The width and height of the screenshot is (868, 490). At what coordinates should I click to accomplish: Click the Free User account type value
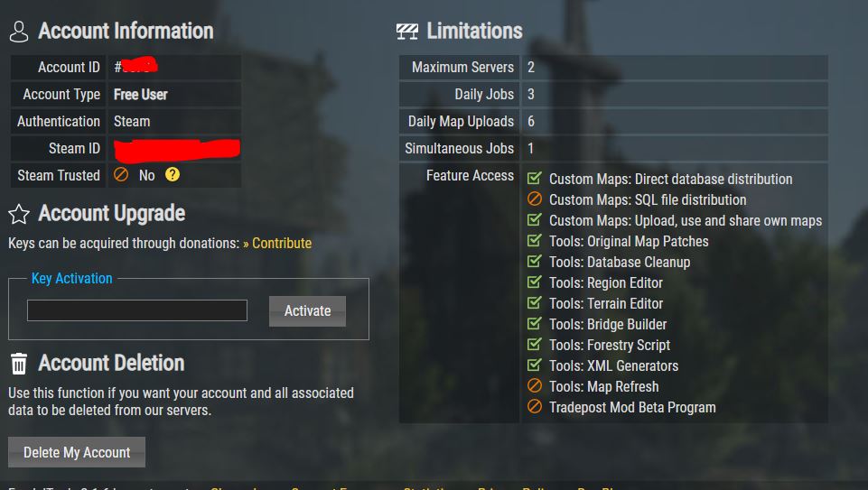[x=141, y=95]
